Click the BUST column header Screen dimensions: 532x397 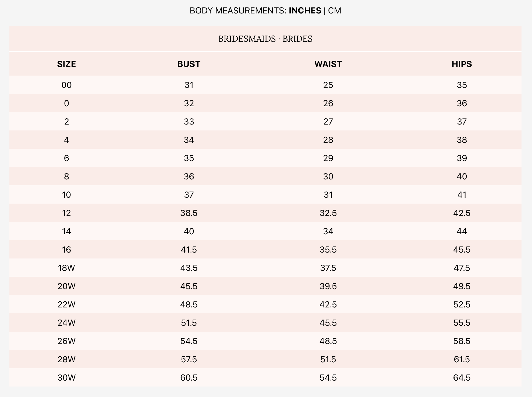(x=189, y=64)
